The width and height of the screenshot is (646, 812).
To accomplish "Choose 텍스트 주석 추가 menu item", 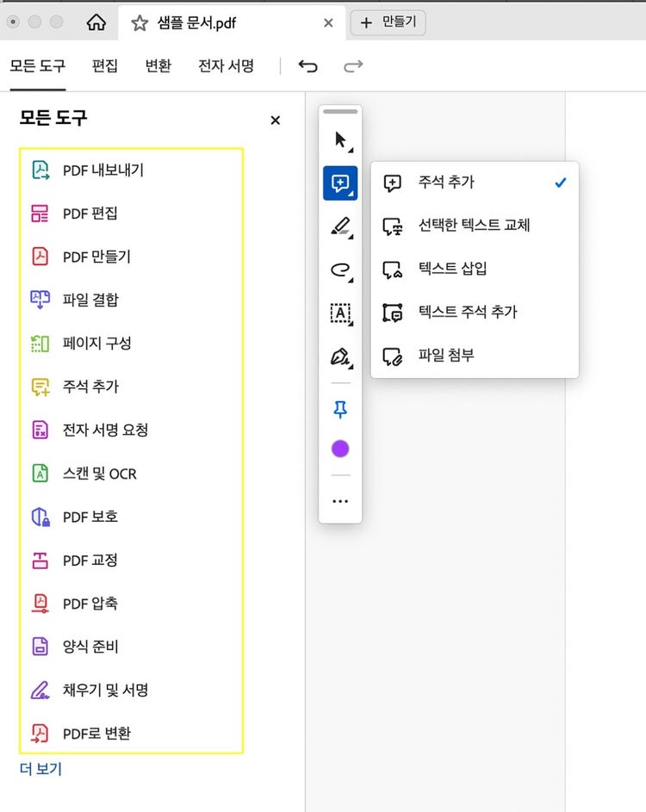I will tap(475, 312).
